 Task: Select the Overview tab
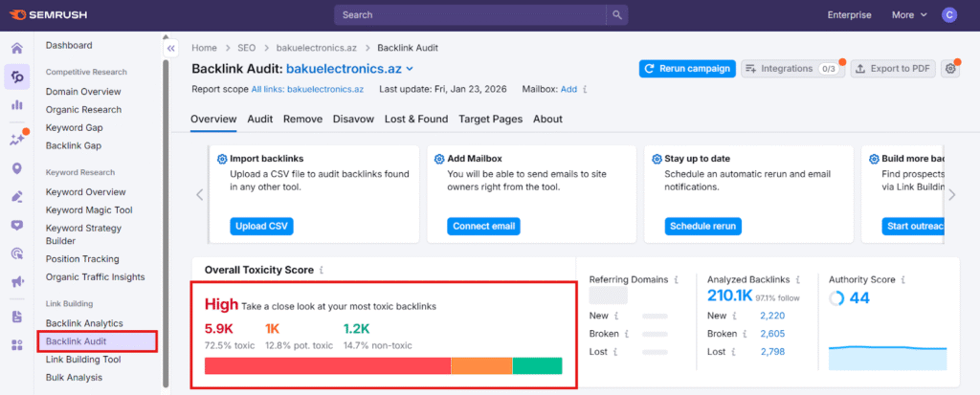pyautogui.click(x=213, y=119)
